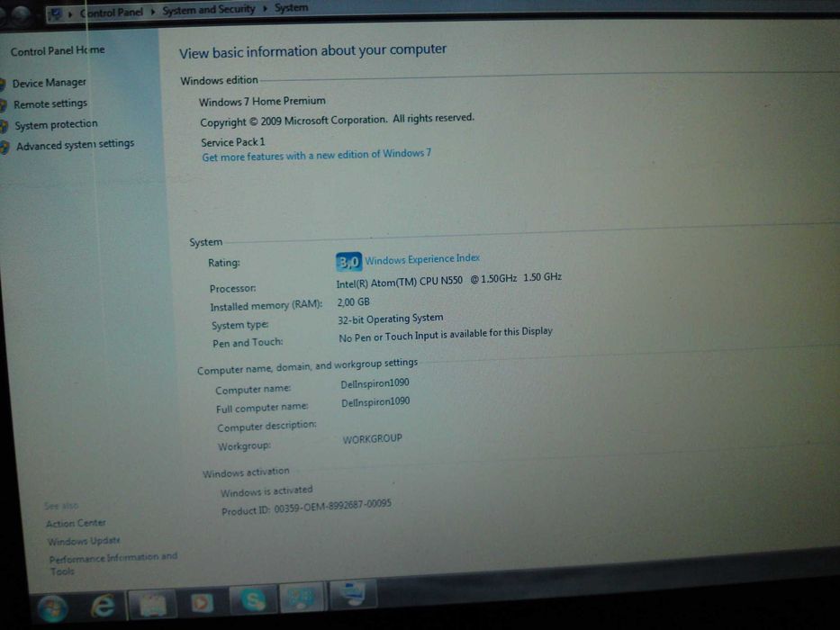Click View basic information heading
The width and height of the screenshot is (840, 630).
312,51
